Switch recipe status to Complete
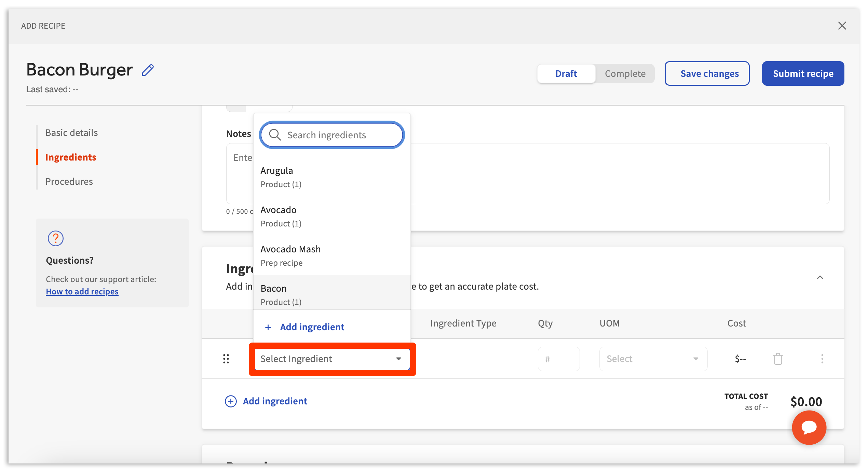The width and height of the screenshot is (868, 472). point(625,73)
